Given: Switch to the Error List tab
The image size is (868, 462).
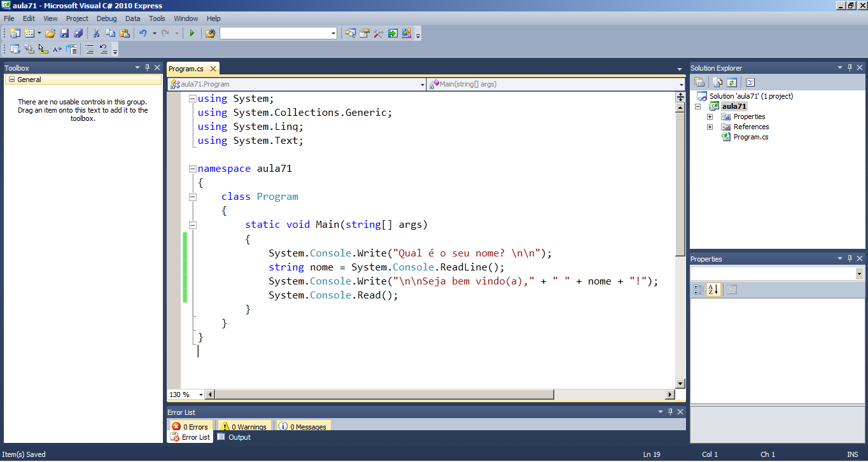Looking at the screenshot, I should [x=190, y=437].
